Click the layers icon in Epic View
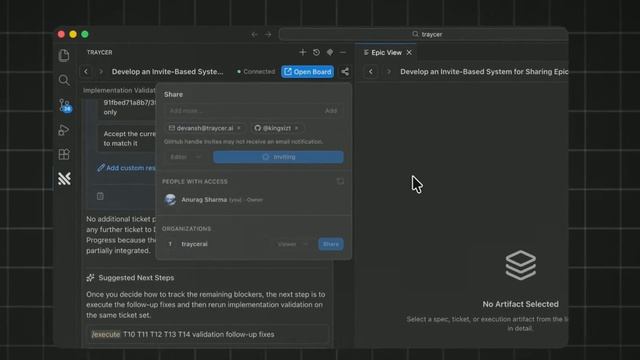This screenshot has height=360, width=640. coord(520,265)
